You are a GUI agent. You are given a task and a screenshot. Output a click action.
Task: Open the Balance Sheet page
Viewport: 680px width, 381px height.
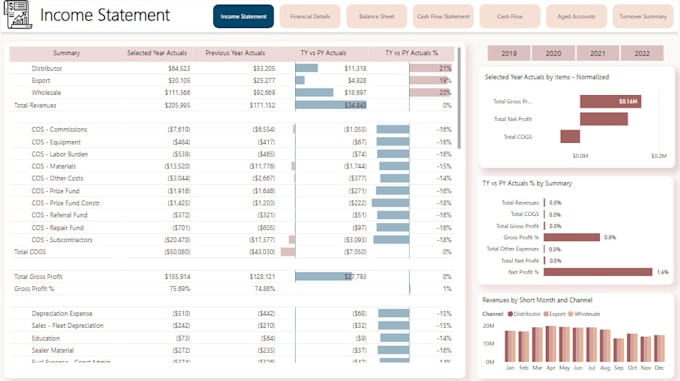376,16
